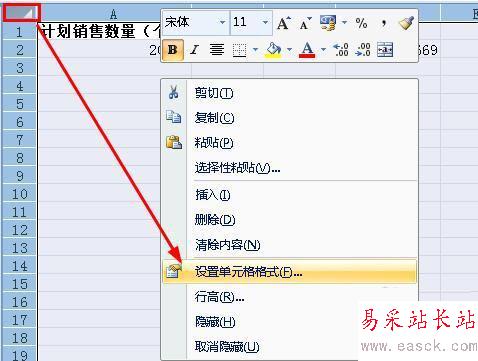Viewport: 478px width, 361px height.
Task: Select column A header
Action: [x=113, y=14]
